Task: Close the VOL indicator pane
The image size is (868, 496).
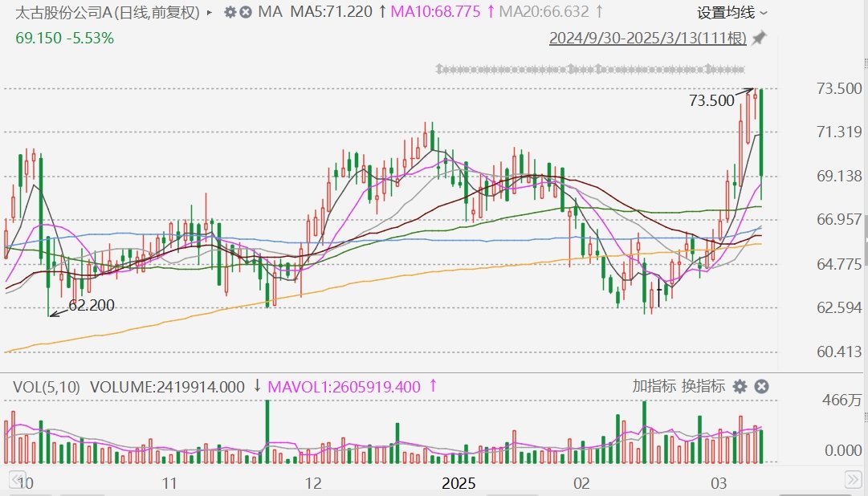Action: 762,386
